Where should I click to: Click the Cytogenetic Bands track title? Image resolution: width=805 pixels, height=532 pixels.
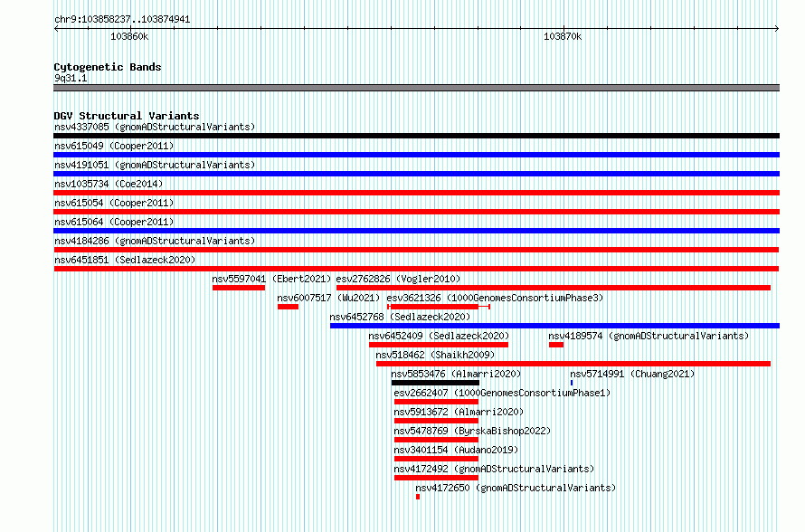(108, 67)
